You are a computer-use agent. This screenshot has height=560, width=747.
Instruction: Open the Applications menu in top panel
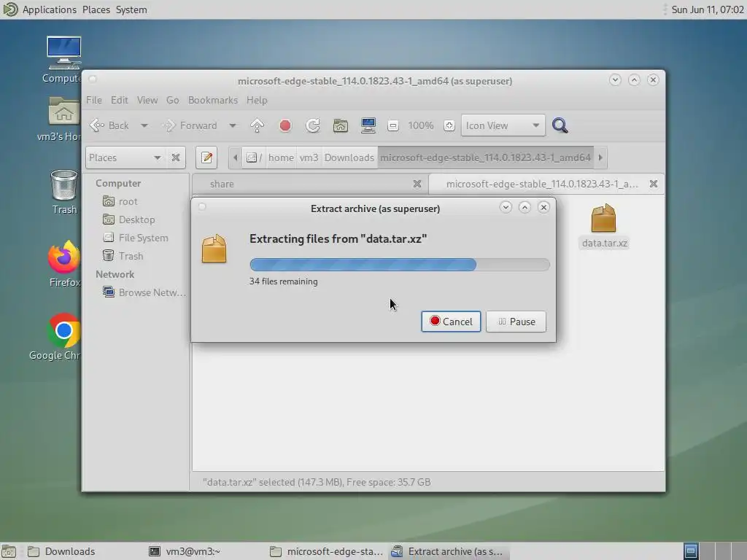[x=50, y=9]
